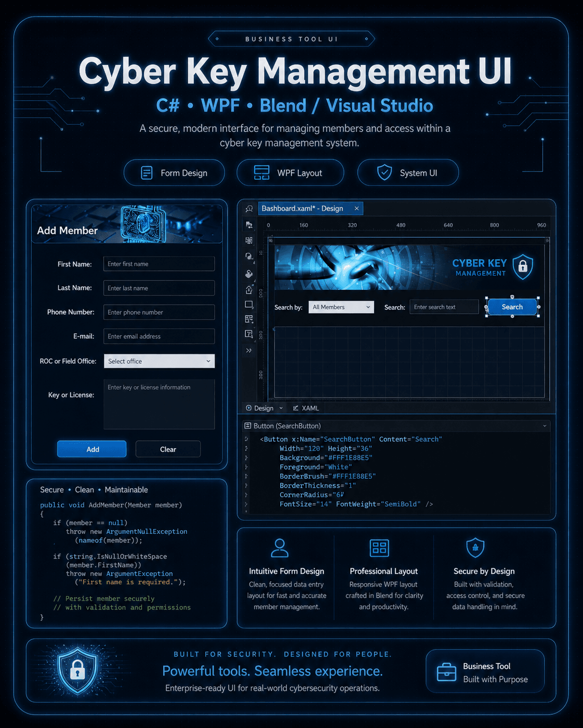Close the Bashboard.xaml* - Design tab

tap(356, 208)
